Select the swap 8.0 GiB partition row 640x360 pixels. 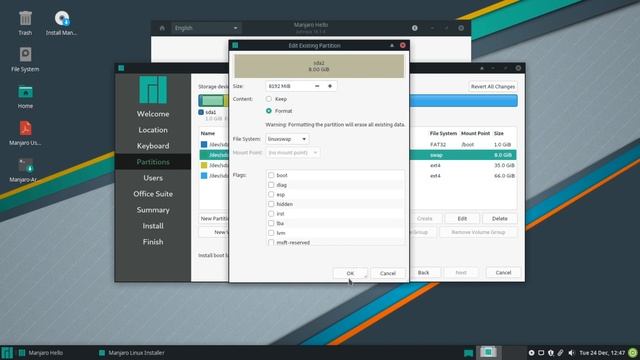tap(463, 155)
